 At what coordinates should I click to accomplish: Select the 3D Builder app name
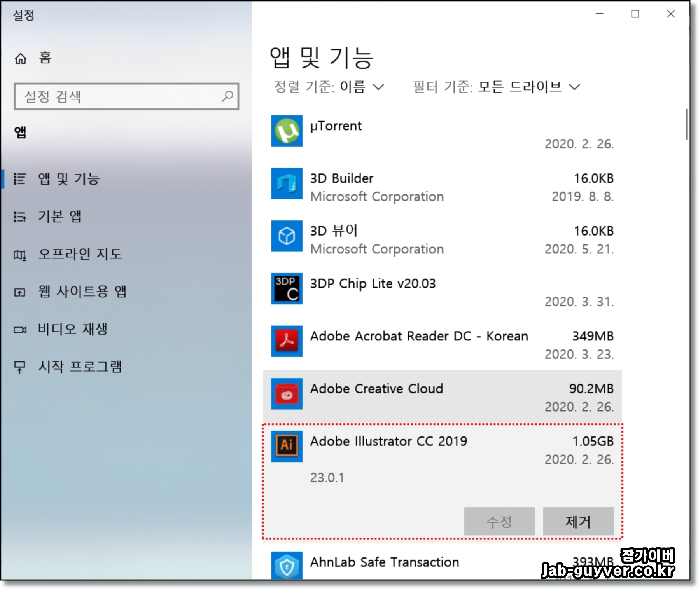click(x=342, y=178)
